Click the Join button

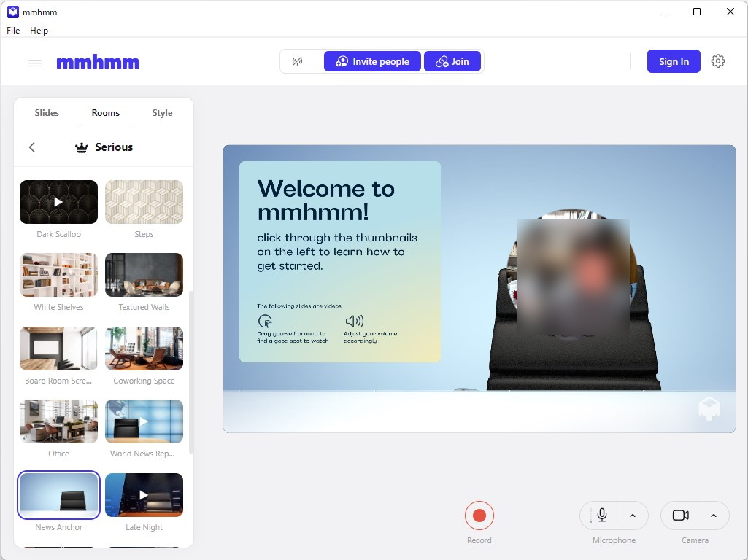click(452, 61)
